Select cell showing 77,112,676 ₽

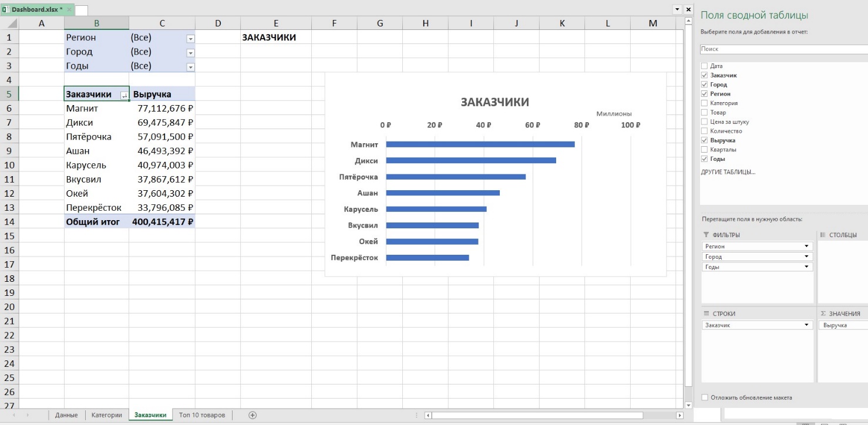[162, 108]
